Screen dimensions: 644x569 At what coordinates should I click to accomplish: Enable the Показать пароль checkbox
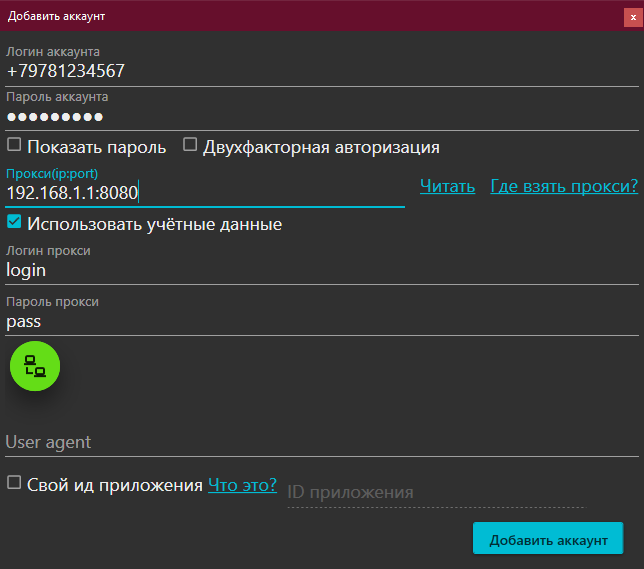14,145
